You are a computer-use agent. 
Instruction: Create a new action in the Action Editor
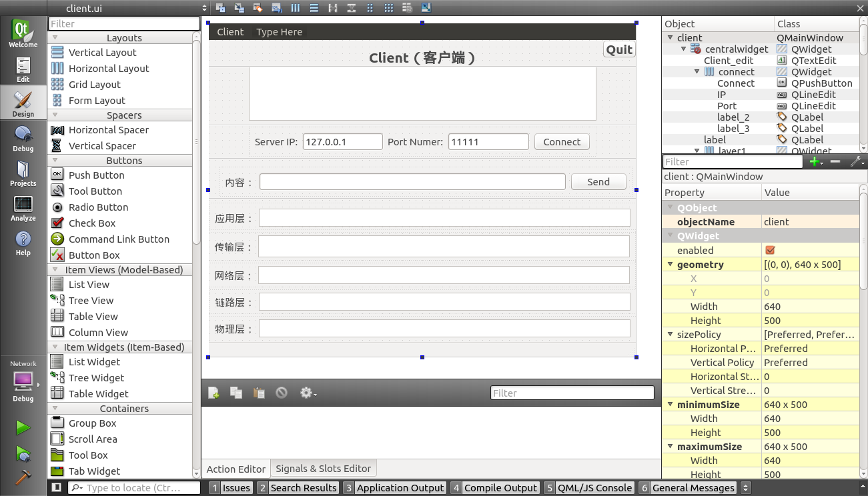click(212, 393)
